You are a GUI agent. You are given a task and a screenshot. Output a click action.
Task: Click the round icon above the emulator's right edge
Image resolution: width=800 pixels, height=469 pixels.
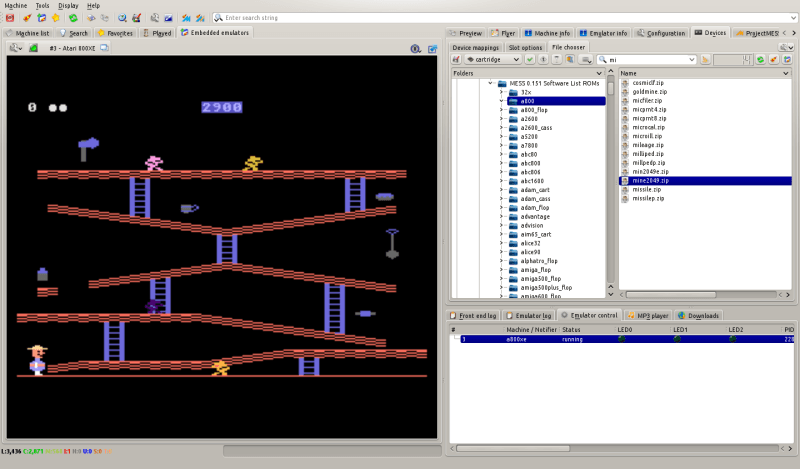[415, 49]
